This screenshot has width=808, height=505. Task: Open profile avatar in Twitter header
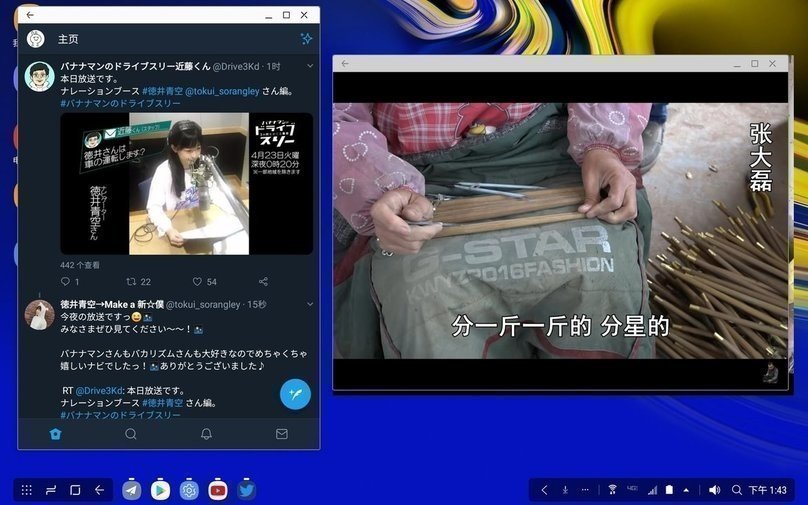pyautogui.click(x=35, y=39)
